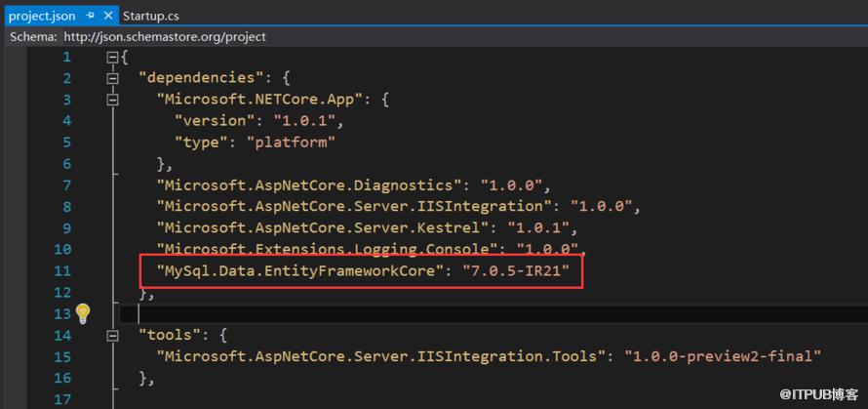Click "MySql.Data.EntityFrameworkCore" text
This screenshot has height=409, width=868.
coord(300,271)
